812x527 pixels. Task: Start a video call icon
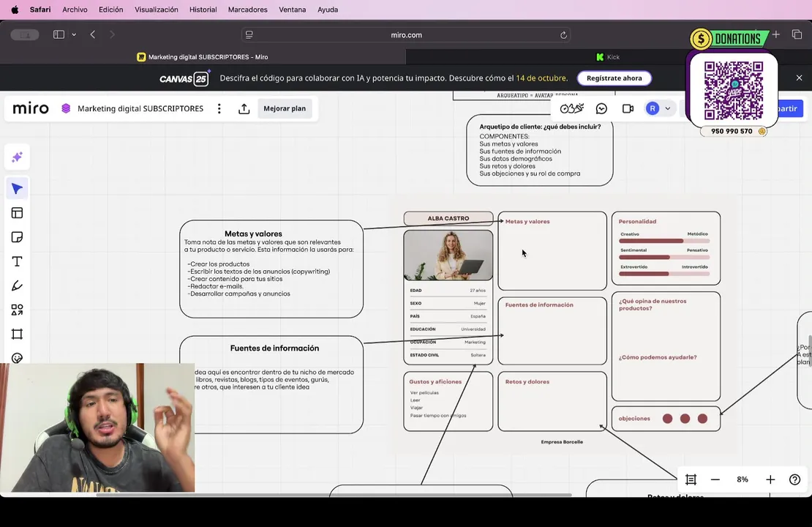tap(628, 108)
